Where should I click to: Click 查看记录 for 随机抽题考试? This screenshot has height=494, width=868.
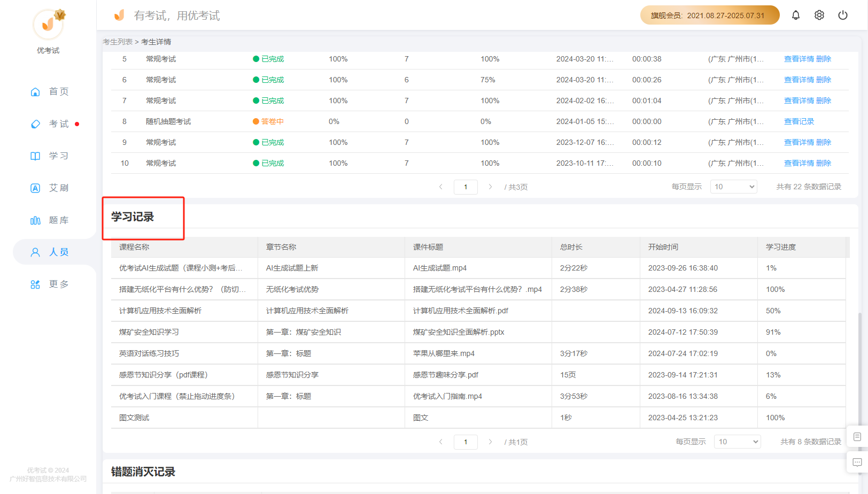tap(799, 121)
